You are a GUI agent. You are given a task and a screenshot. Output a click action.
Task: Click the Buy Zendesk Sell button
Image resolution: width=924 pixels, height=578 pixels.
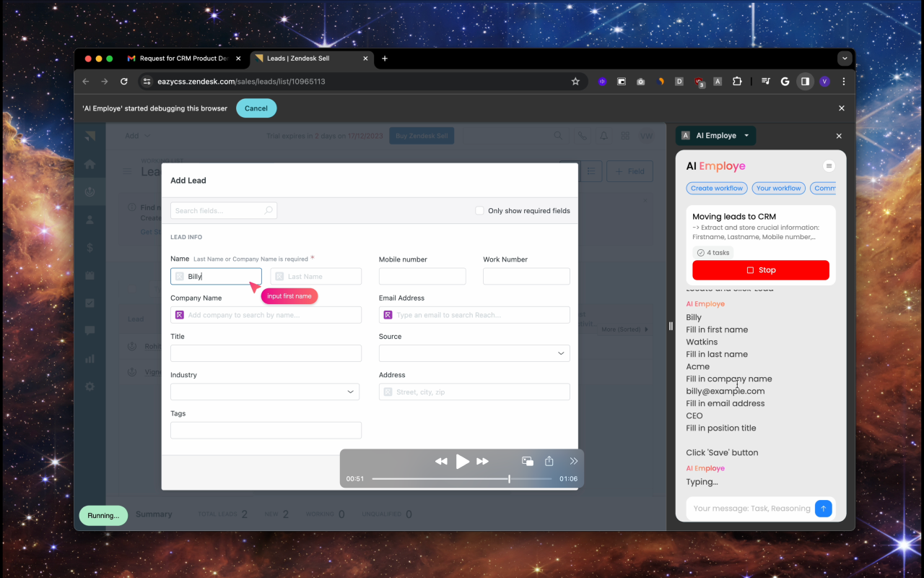click(422, 136)
